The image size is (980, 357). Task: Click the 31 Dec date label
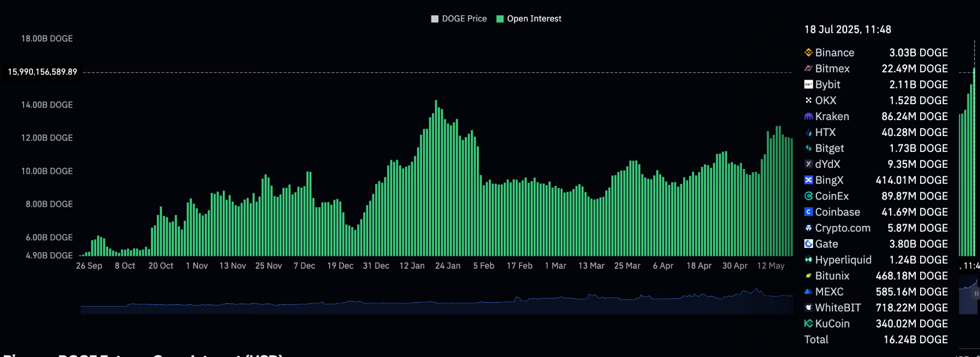376,265
